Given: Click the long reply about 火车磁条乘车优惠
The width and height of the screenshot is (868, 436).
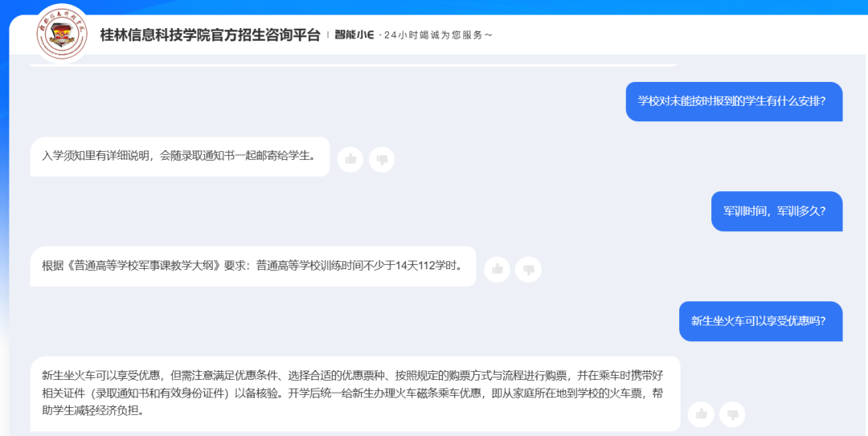Looking at the screenshot, I should click(354, 393).
